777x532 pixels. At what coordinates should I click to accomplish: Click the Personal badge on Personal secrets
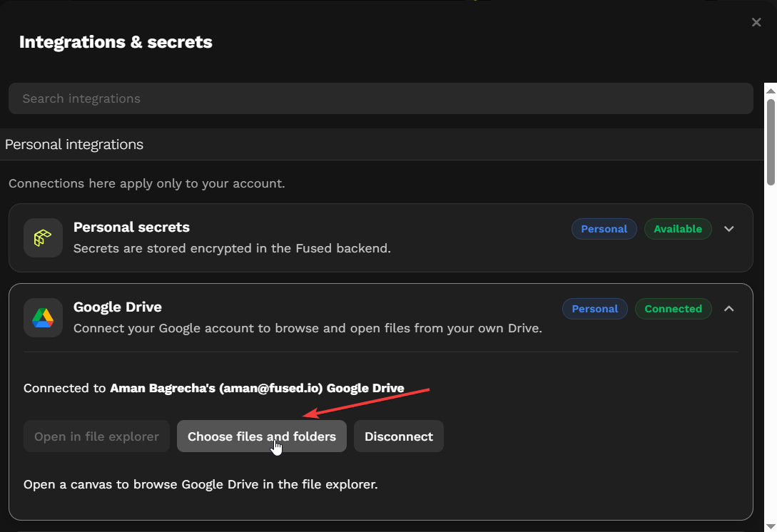click(604, 229)
